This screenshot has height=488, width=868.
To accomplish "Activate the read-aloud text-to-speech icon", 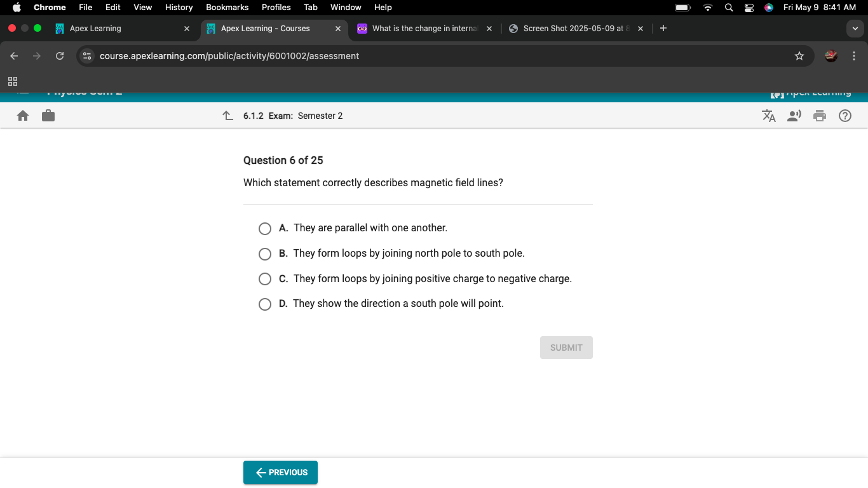I will click(794, 116).
